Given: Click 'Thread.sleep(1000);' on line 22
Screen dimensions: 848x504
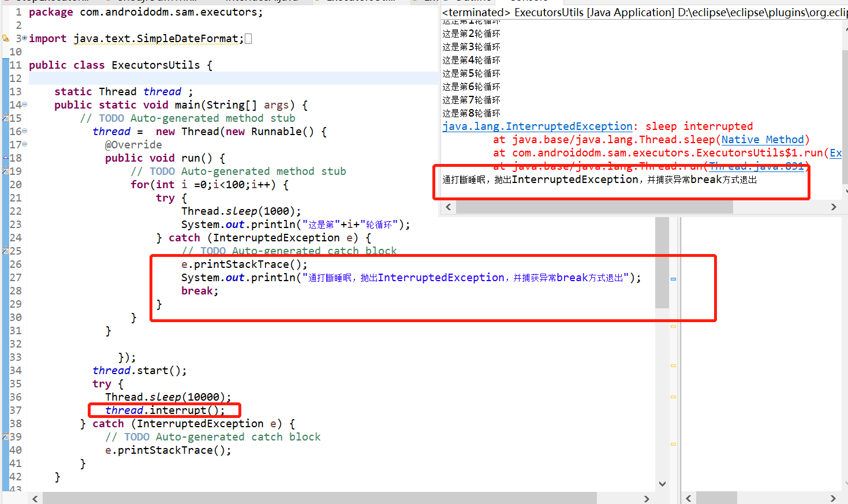Looking at the screenshot, I should (x=241, y=211).
